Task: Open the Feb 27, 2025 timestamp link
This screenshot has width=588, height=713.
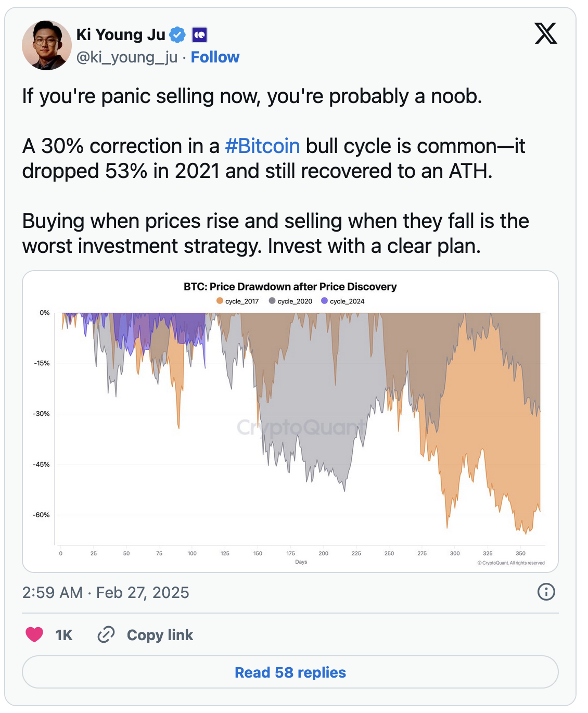Action: click(x=106, y=592)
